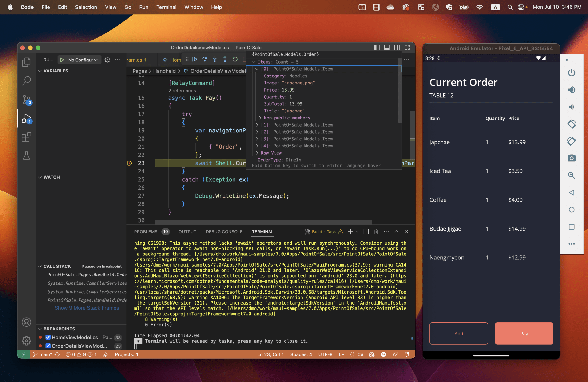This screenshot has height=382, width=588.
Task: Click Show 9 More Stack Frames
Action: click(87, 308)
